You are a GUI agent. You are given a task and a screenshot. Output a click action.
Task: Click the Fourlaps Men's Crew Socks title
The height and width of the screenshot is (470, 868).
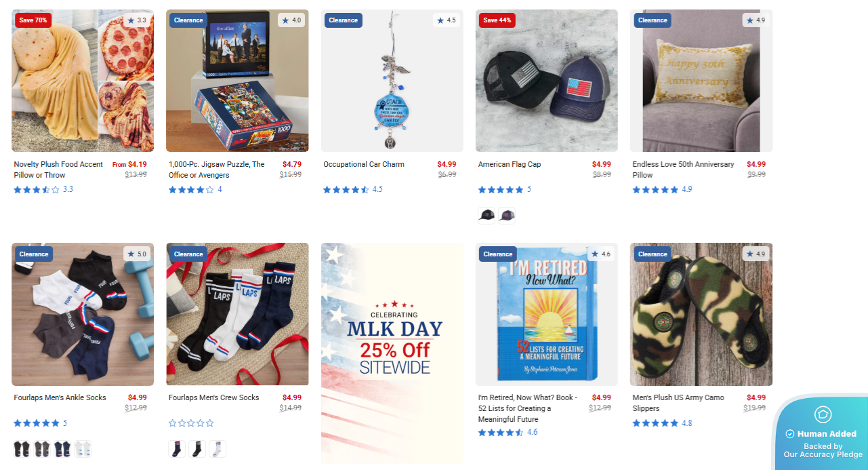pos(214,397)
